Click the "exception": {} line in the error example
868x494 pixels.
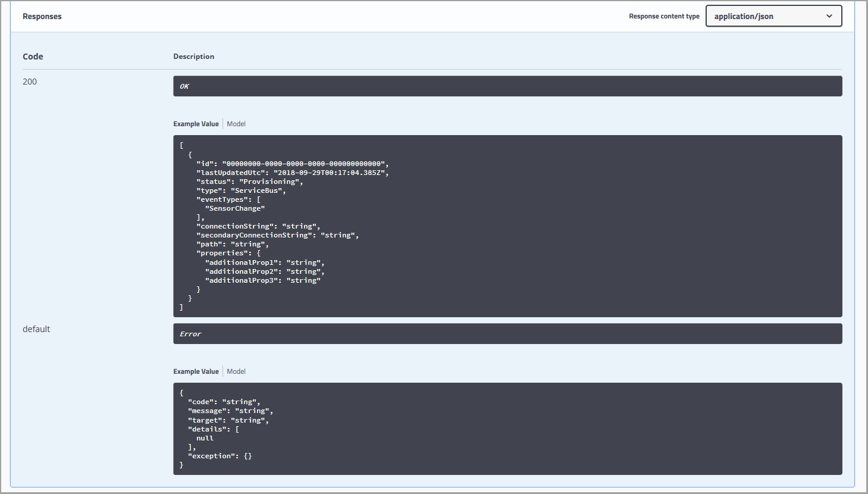pos(220,456)
